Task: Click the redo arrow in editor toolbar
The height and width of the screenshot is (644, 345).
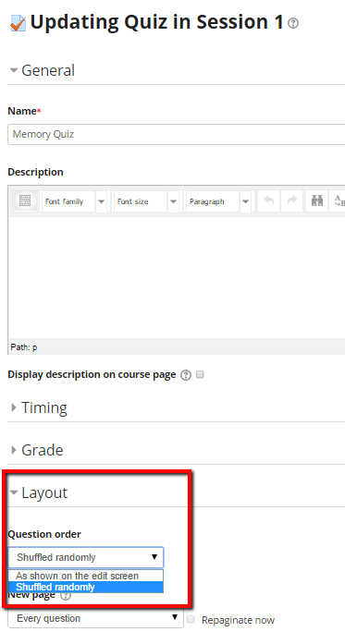Action: click(292, 201)
